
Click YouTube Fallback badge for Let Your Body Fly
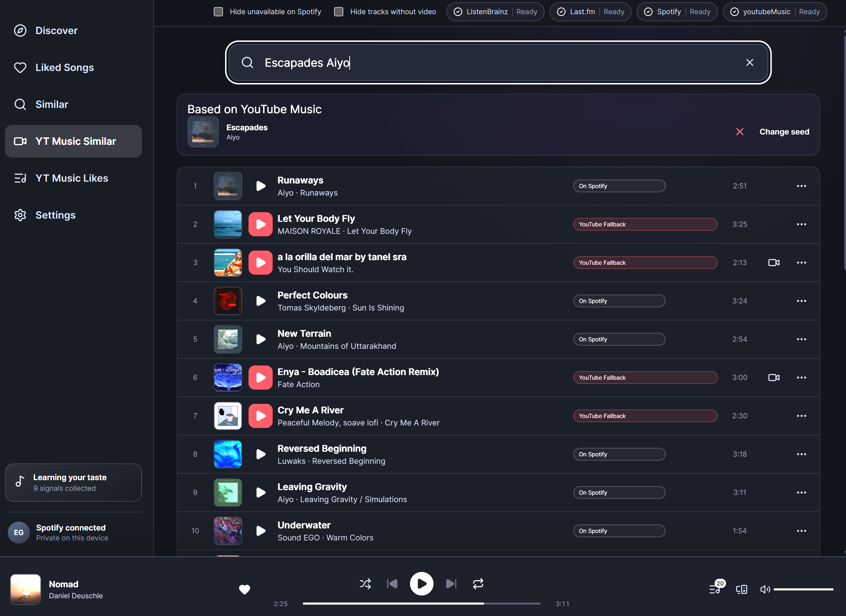645,225
